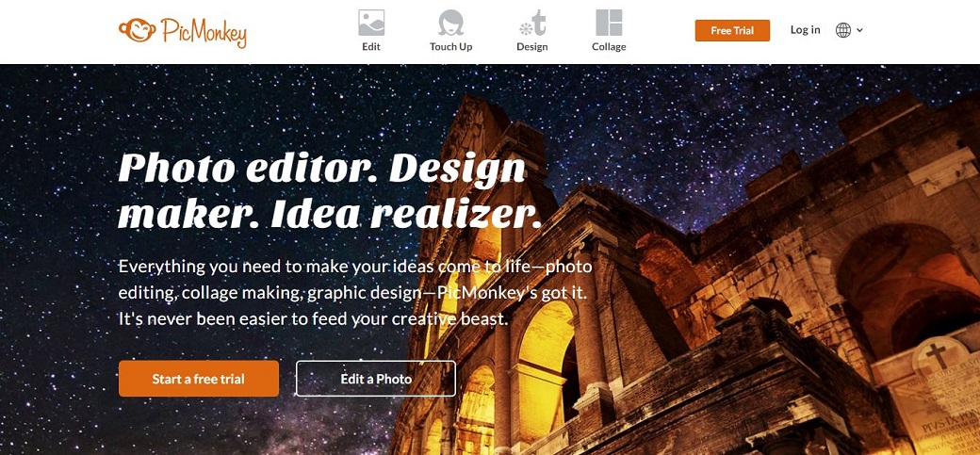Click the Start a free trial button
Viewport: 980px width, 455px height.
[199, 378]
